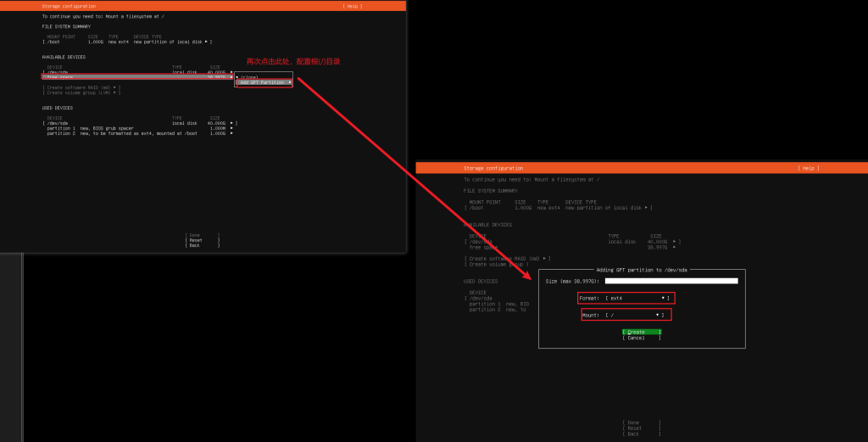Click Reset at bottom of right screen

click(x=641, y=428)
